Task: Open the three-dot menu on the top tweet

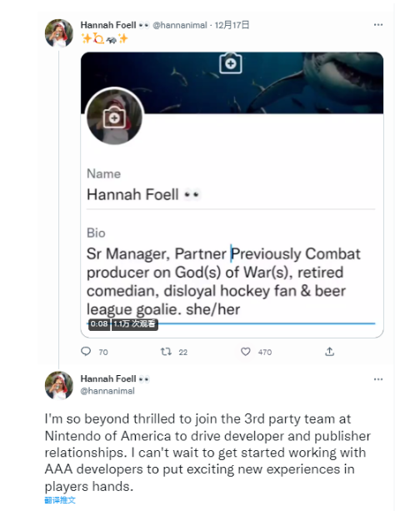Action: coord(378,25)
